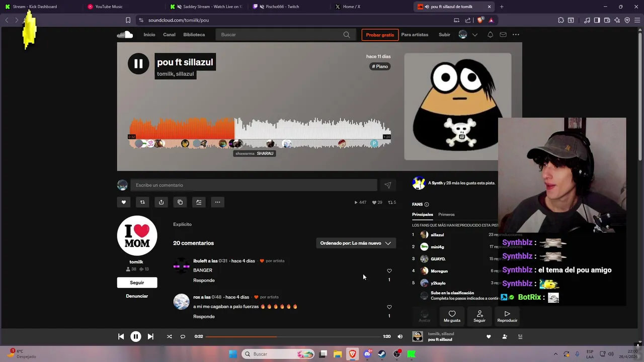The width and height of the screenshot is (644, 362).
Task: Open File Explorer from the taskbar
Action: [x=338, y=354]
